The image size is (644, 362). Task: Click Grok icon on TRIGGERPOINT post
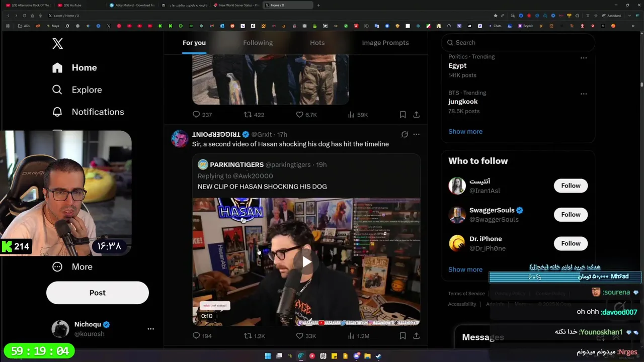point(405,134)
